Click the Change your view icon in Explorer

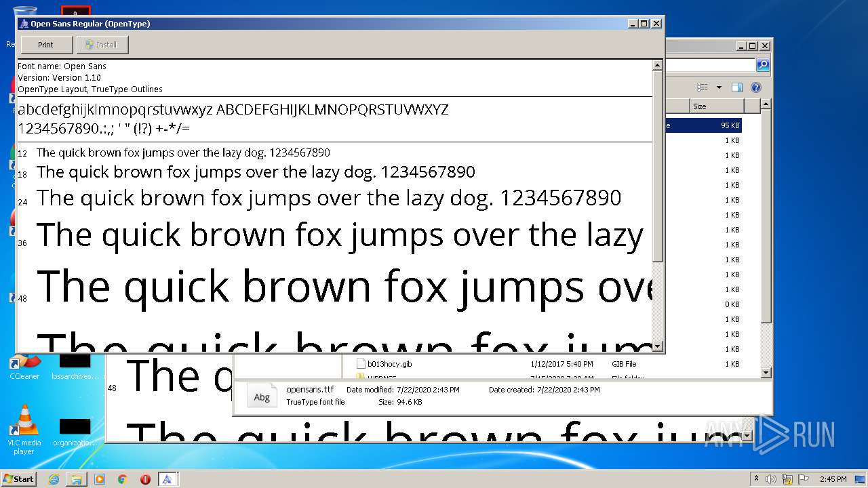coord(703,87)
